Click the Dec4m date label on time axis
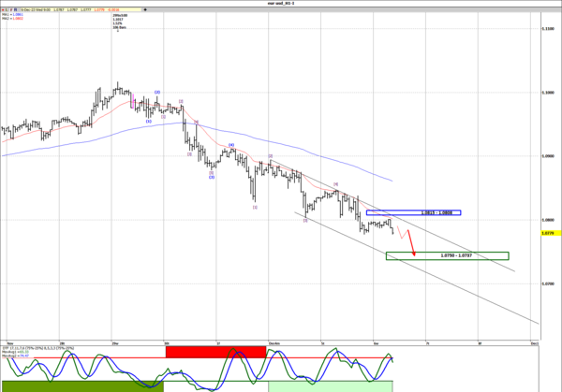Image resolution: width=562 pixels, height=392 pixels. [274, 343]
